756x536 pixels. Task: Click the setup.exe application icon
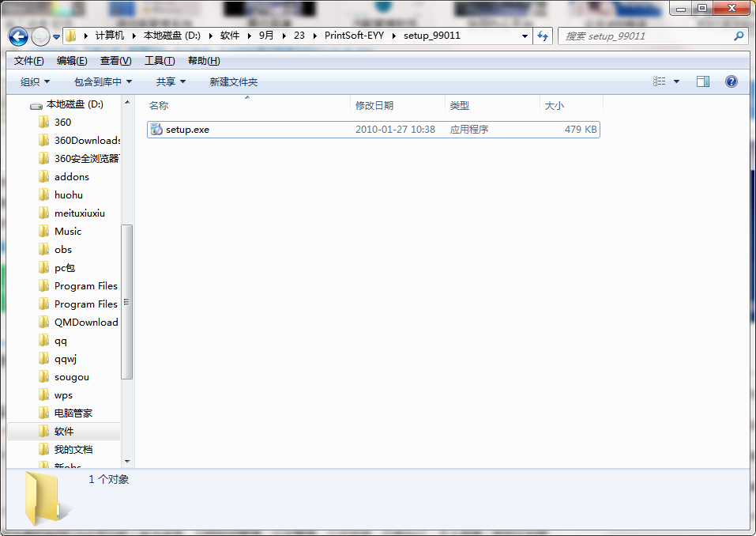click(156, 130)
